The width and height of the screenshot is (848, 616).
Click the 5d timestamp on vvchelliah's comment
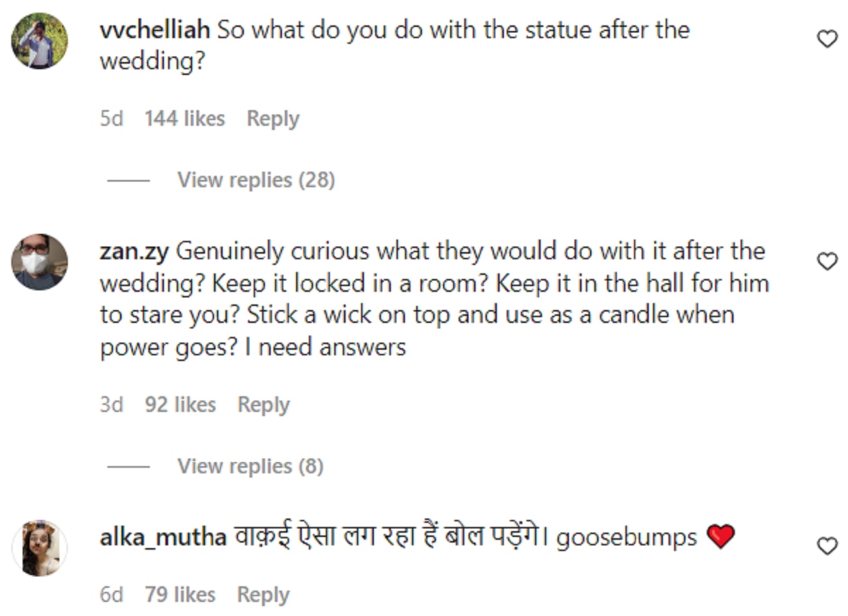pos(112,119)
